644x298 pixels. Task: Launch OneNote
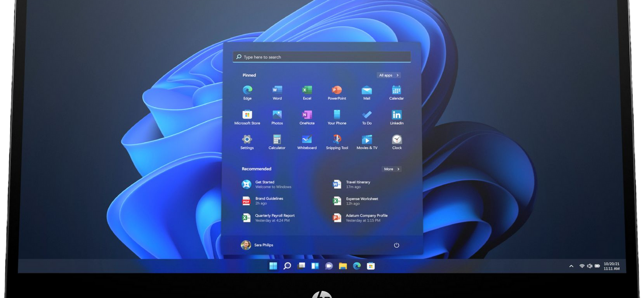(x=307, y=118)
